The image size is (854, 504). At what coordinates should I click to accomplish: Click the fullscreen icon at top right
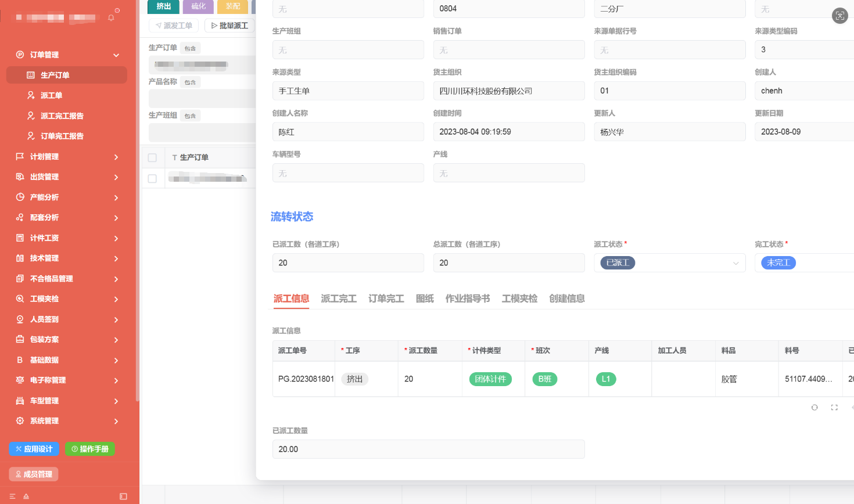coord(839,16)
